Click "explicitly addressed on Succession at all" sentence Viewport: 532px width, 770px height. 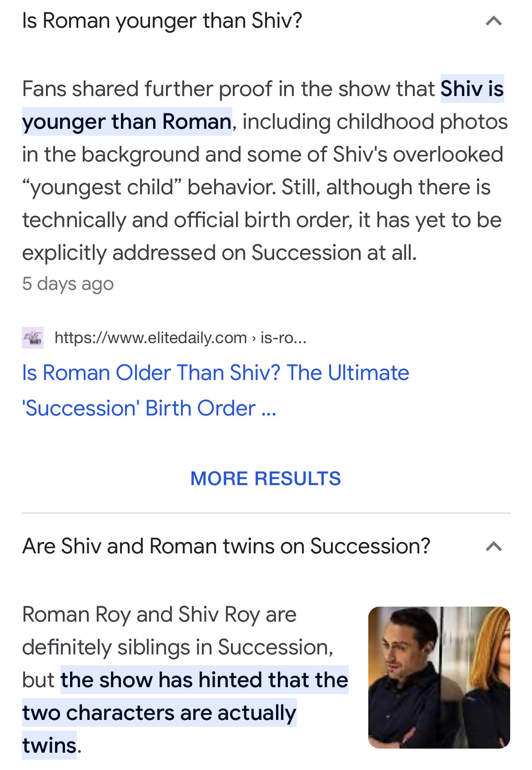[x=219, y=253]
